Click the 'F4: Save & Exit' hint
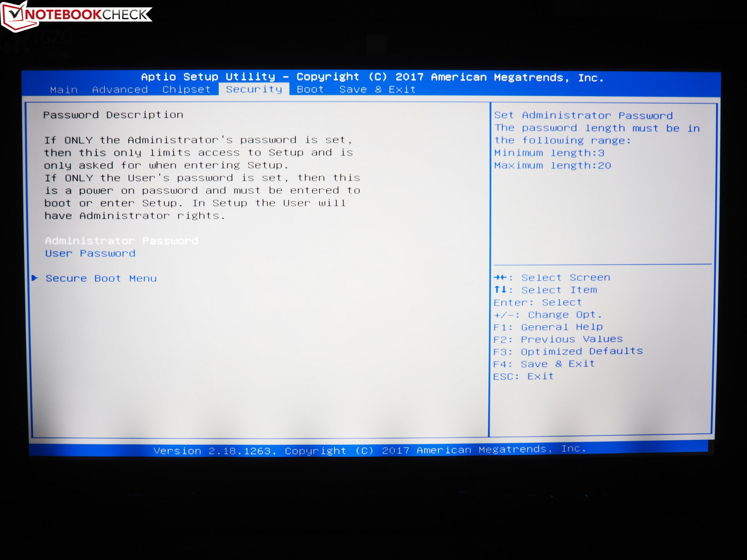Screen dimensions: 747x560 coord(544,364)
